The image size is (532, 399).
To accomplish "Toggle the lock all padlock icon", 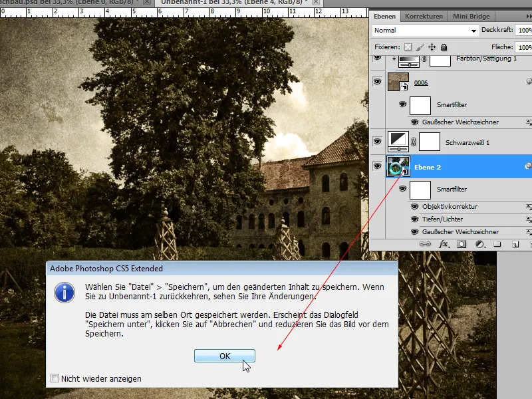I will (x=444, y=47).
